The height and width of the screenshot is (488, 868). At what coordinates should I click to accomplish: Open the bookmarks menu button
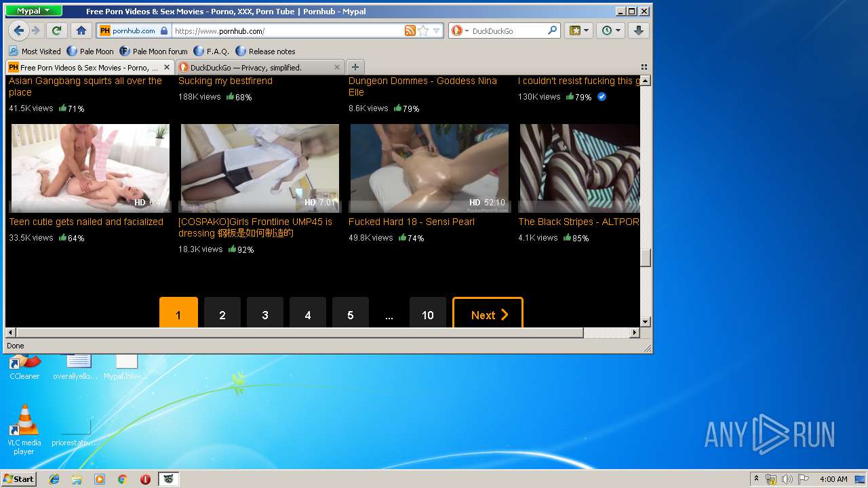tap(579, 30)
